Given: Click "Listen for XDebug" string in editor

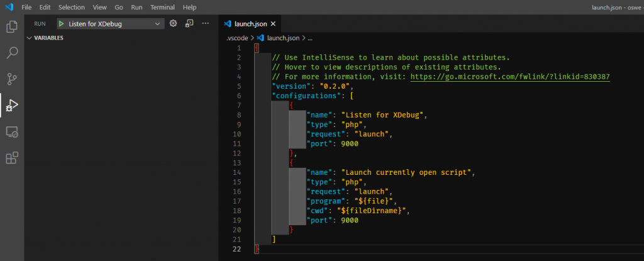Looking at the screenshot, I should point(382,115).
